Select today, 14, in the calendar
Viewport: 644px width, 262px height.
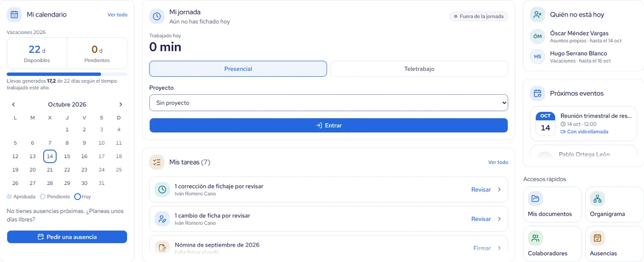[x=50, y=156]
